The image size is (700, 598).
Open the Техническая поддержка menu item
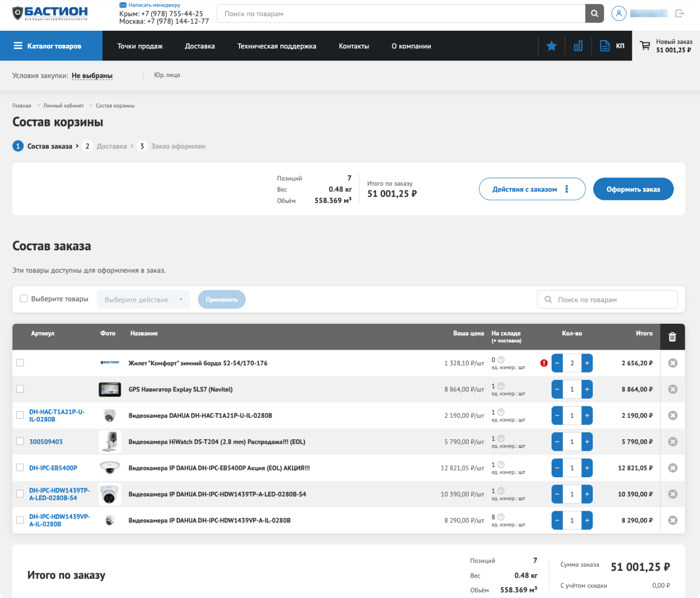[277, 46]
